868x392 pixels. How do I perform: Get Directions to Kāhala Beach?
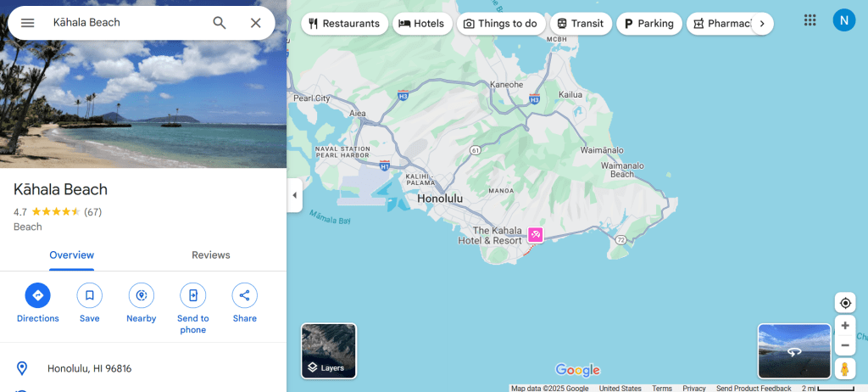(x=37, y=295)
